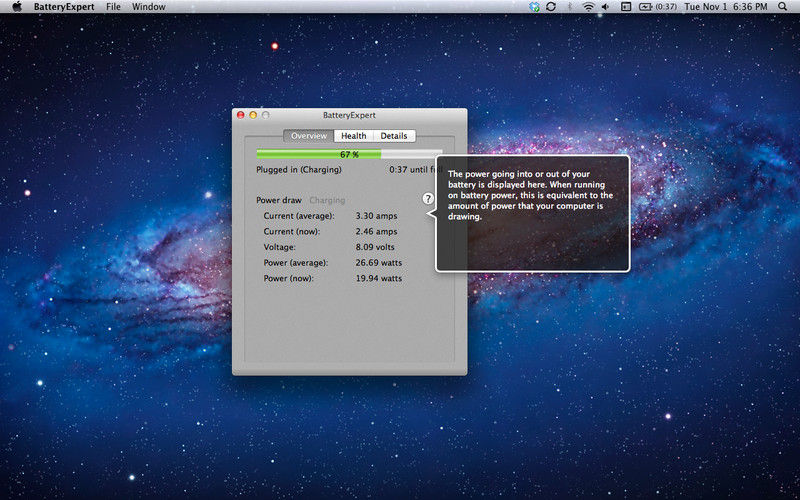This screenshot has height=500, width=800.
Task: Click the power draw help tooltip popup
Action: [533, 214]
